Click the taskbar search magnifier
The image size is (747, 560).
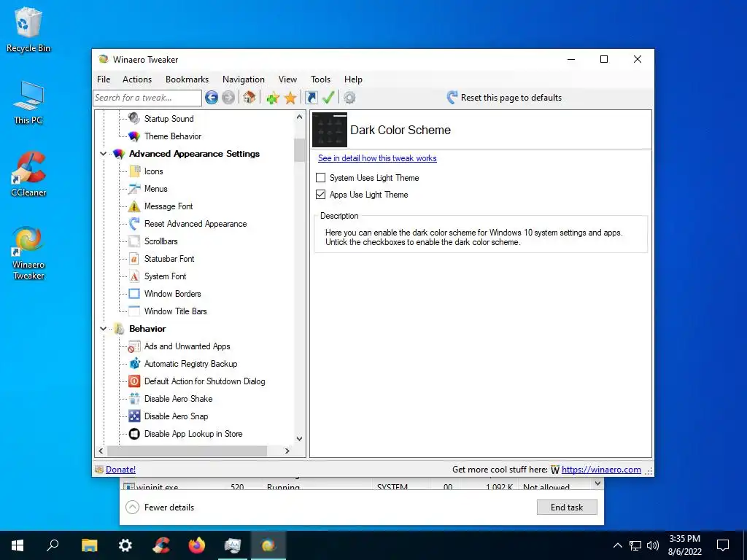(x=53, y=545)
